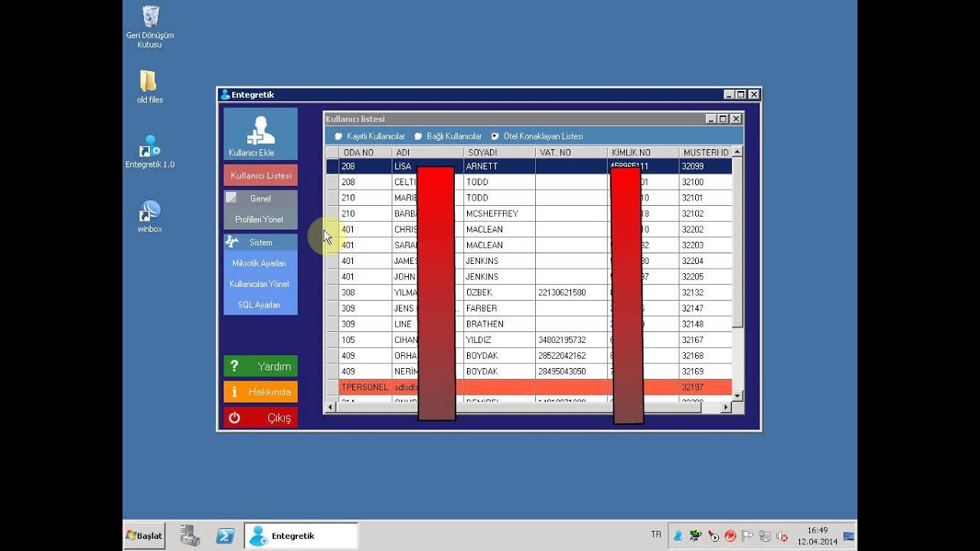Image resolution: width=980 pixels, height=551 pixels.
Task: Select Otel Konaklayan Listesi radio button
Action: 495,136
